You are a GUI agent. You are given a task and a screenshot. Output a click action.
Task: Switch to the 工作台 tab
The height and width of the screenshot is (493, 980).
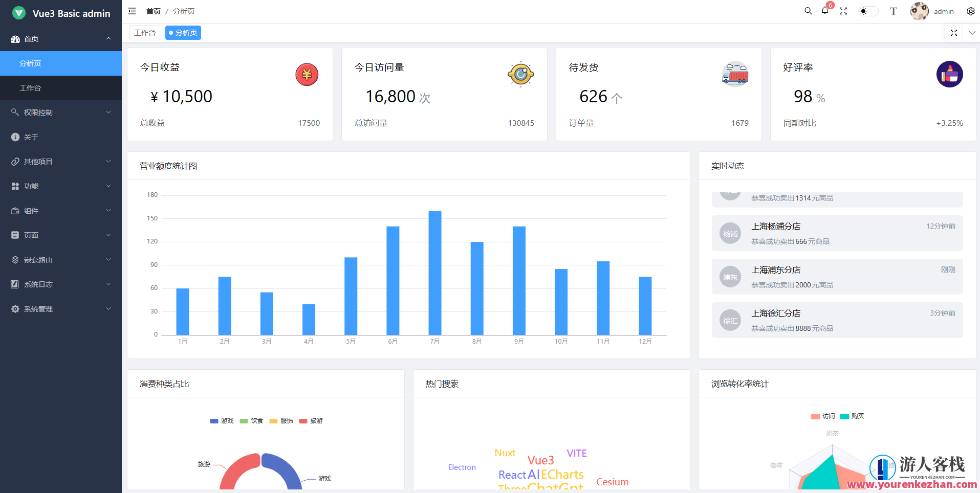144,32
